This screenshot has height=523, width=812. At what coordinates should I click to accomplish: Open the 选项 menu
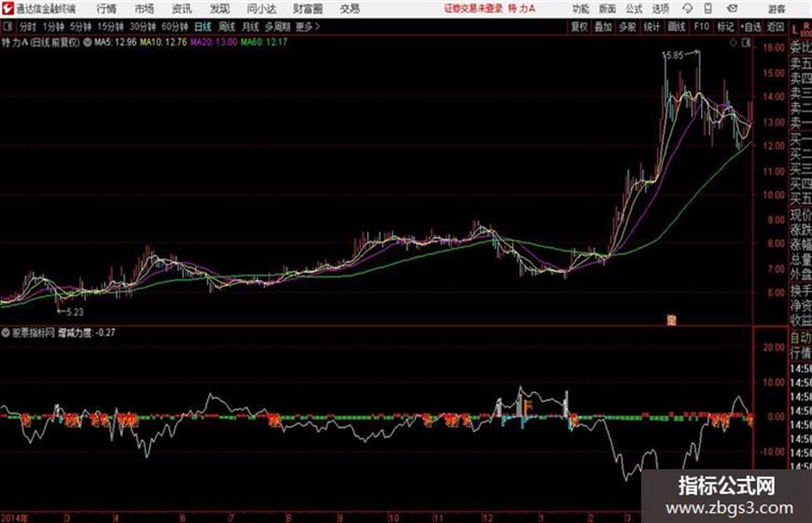click(660, 9)
